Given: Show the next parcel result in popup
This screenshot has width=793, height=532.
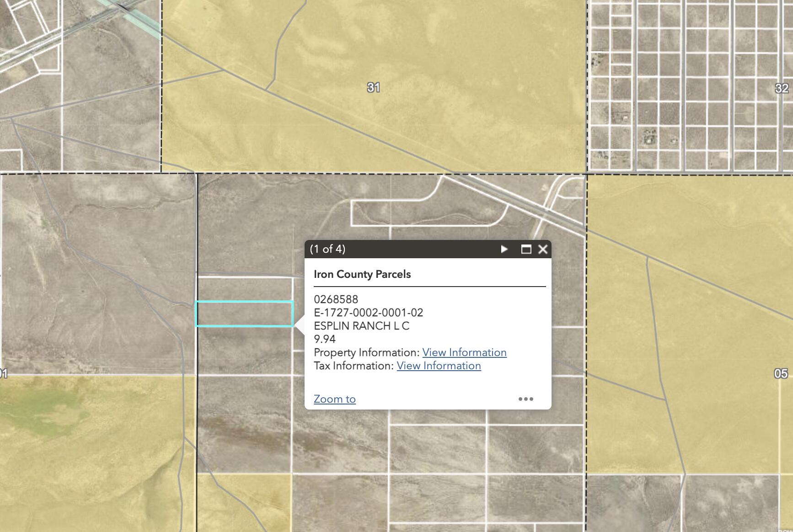Looking at the screenshot, I should coord(504,249).
